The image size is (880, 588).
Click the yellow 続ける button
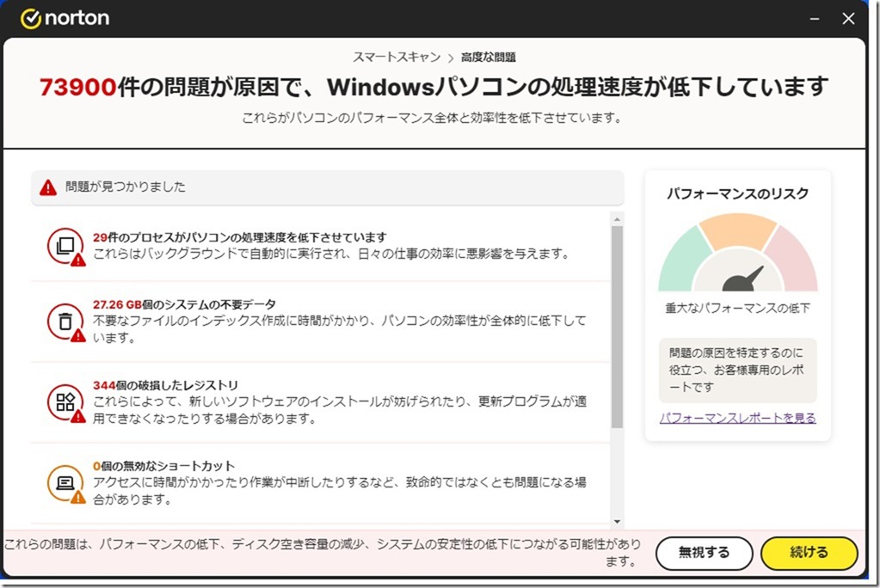(809, 554)
